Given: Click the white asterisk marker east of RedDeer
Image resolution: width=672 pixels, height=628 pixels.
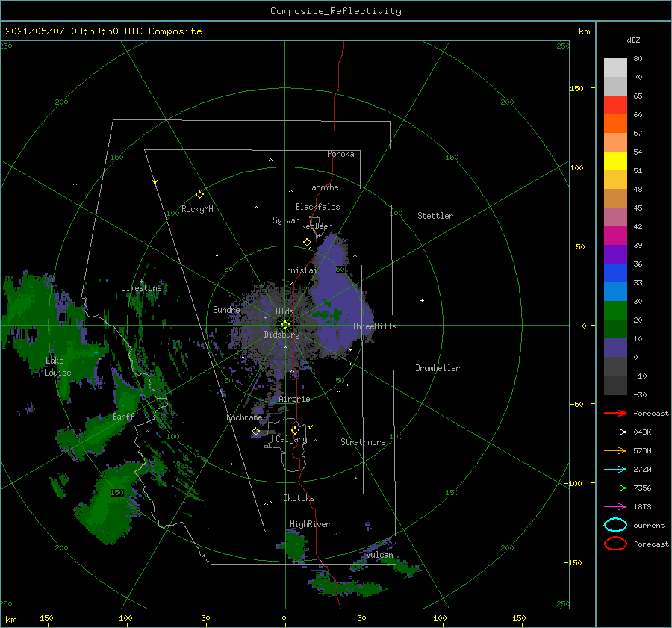Looking at the screenshot, I should click(x=355, y=256).
